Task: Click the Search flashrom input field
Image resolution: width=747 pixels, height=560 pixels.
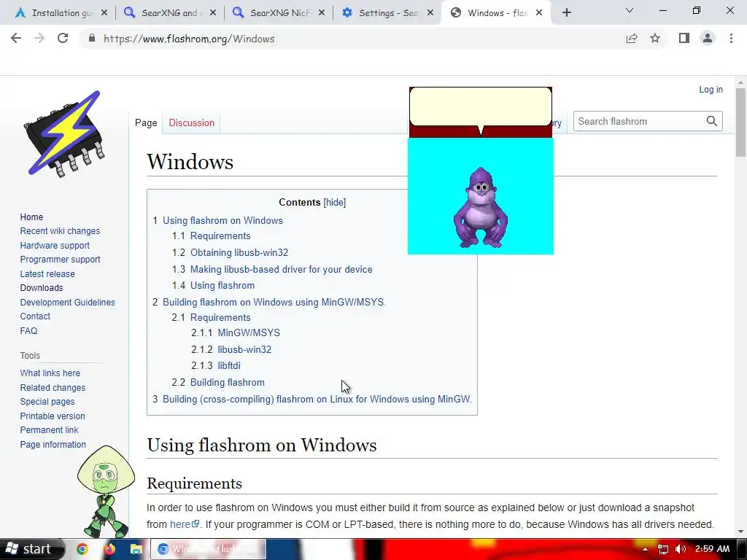Action: coord(640,122)
